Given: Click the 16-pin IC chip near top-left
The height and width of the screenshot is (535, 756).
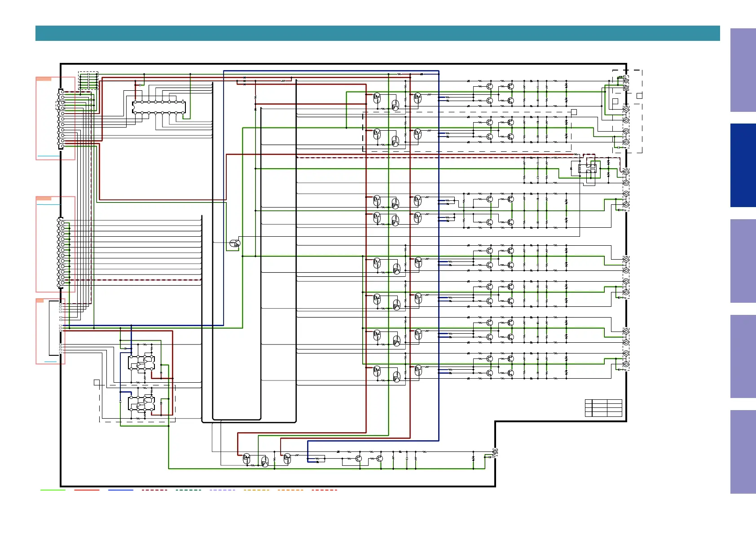Looking at the screenshot, I should (x=158, y=107).
